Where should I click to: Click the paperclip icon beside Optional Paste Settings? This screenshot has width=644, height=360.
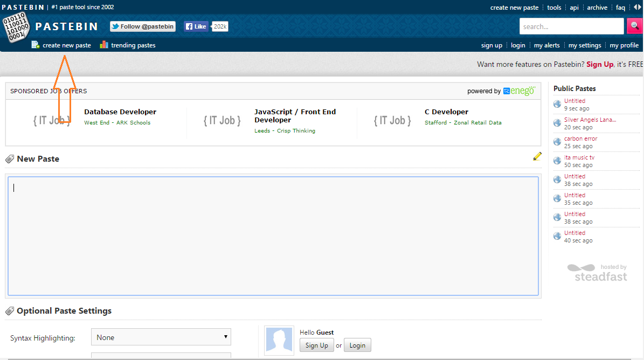(9, 310)
